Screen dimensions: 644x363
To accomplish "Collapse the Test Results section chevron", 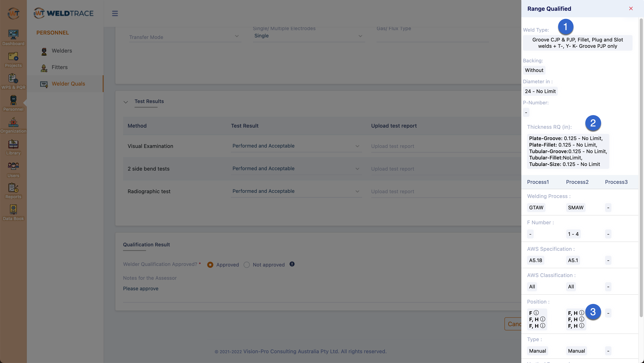I will (126, 102).
